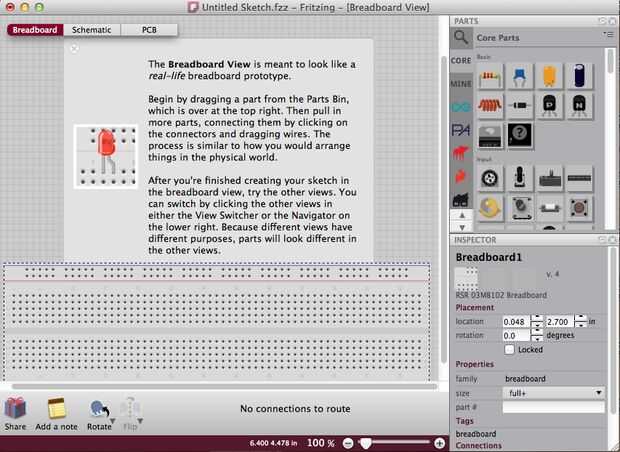Image resolution: width=620 pixels, height=452 pixels.
Task: Open the red moose-logo parts bin
Action: pyautogui.click(x=461, y=153)
